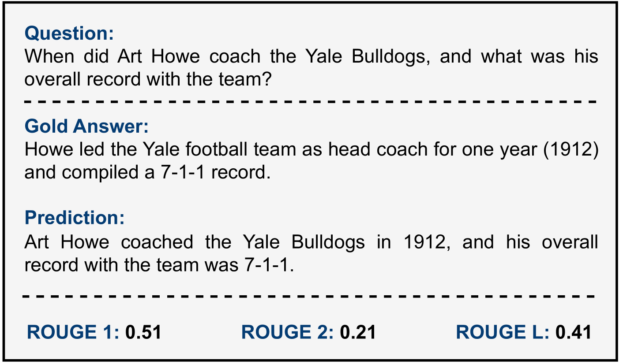Click the ROUGE 1 score value 0.51
This screenshot has height=364, width=623.
(x=143, y=332)
